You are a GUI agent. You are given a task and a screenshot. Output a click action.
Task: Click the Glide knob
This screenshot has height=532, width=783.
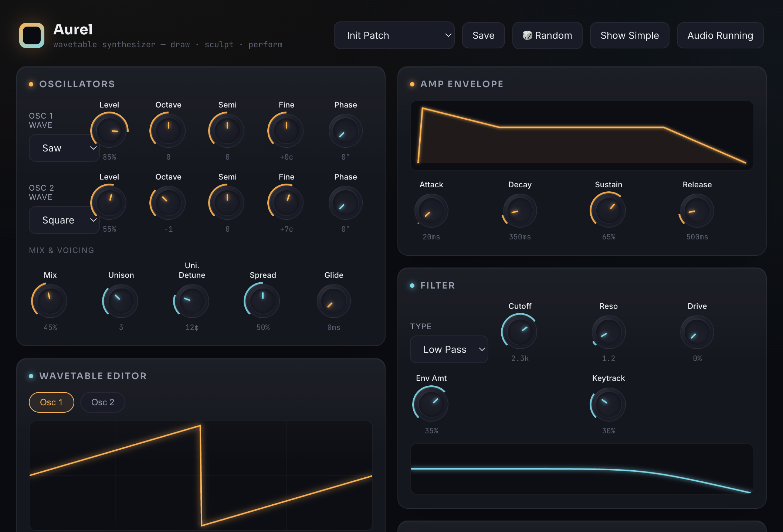[x=334, y=301]
